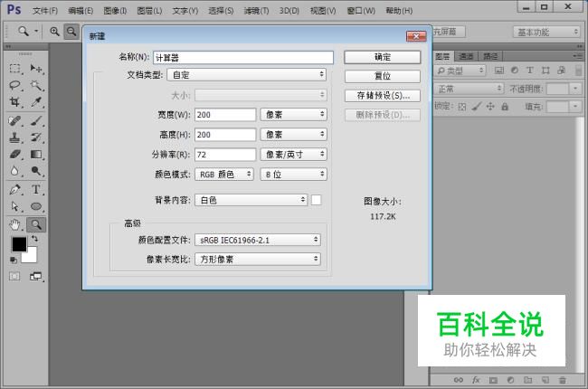
Task: Select the Eraser tool
Action: [x=15, y=154]
